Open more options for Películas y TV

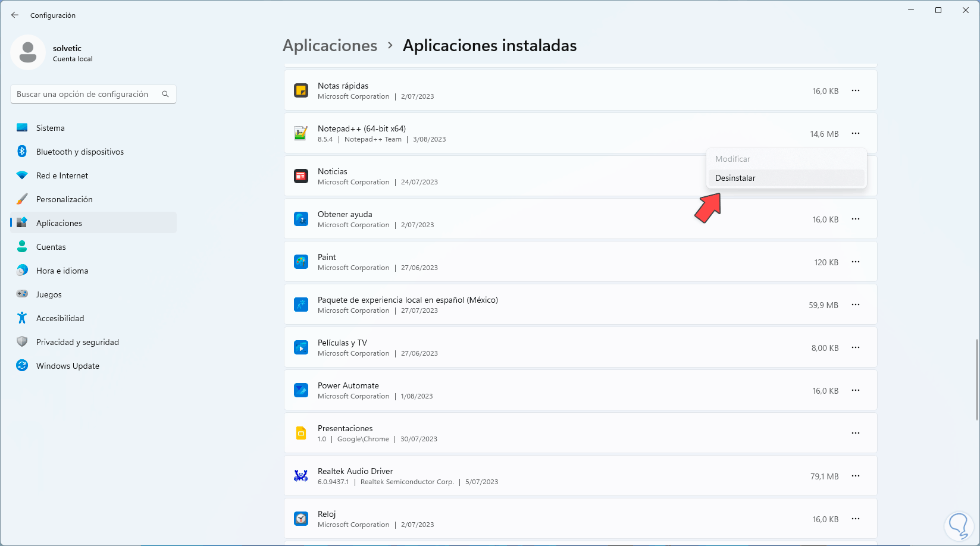tap(856, 348)
